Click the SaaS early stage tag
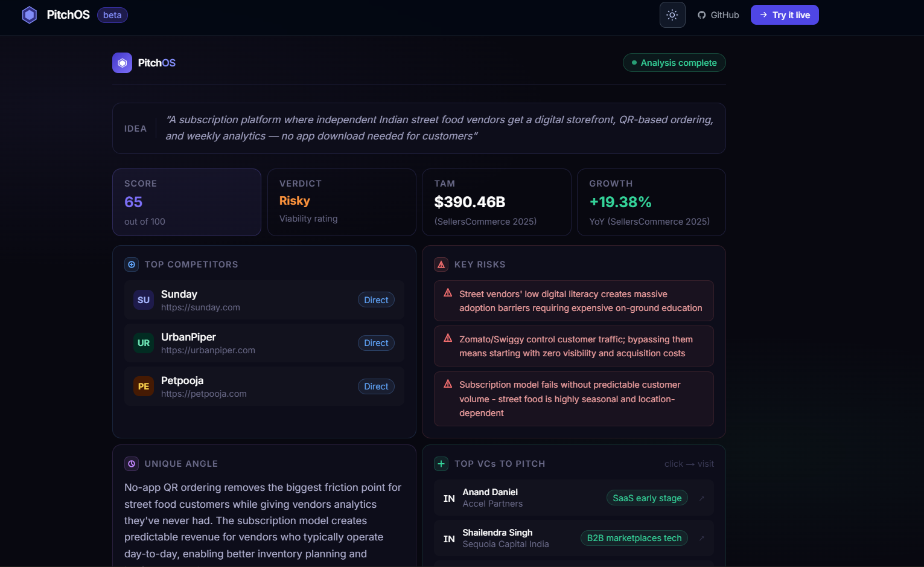The width and height of the screenshot is (924, 567). click(x=646, y=498)
